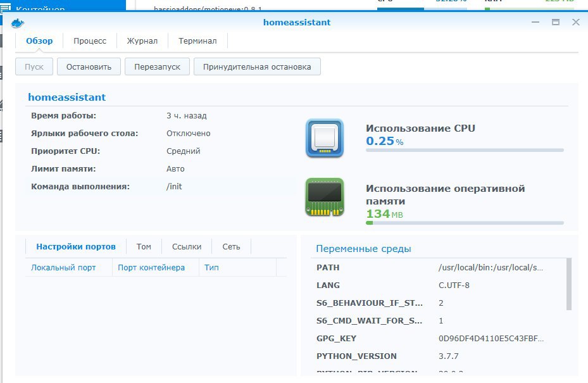Click the environment variables scrollbar
Image resolution: width=588 pixels, height=383 pixels.
tap(569, 284)
